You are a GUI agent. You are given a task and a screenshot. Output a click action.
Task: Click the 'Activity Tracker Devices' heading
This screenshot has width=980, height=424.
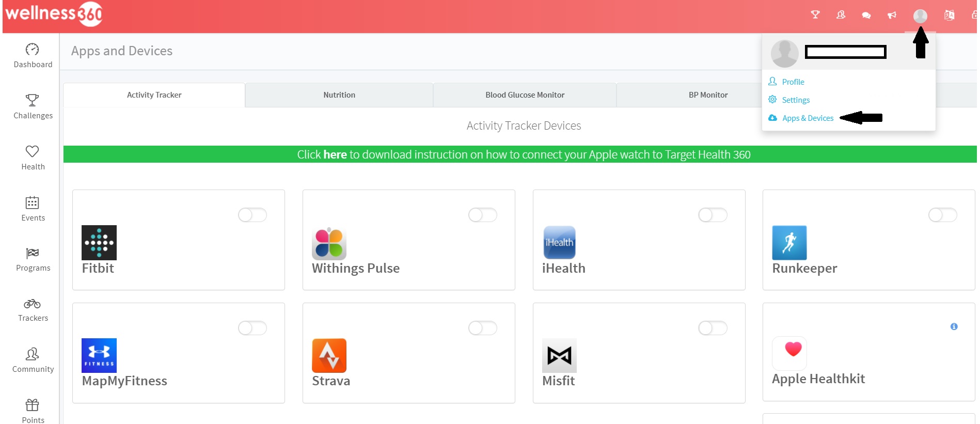pos(524,125)
